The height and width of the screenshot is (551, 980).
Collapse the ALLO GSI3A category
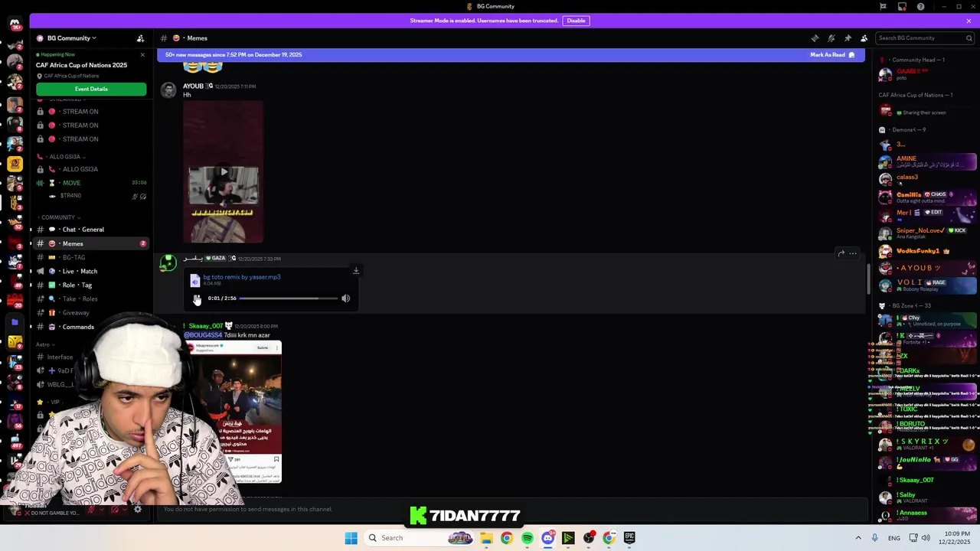tap(67, 157)
